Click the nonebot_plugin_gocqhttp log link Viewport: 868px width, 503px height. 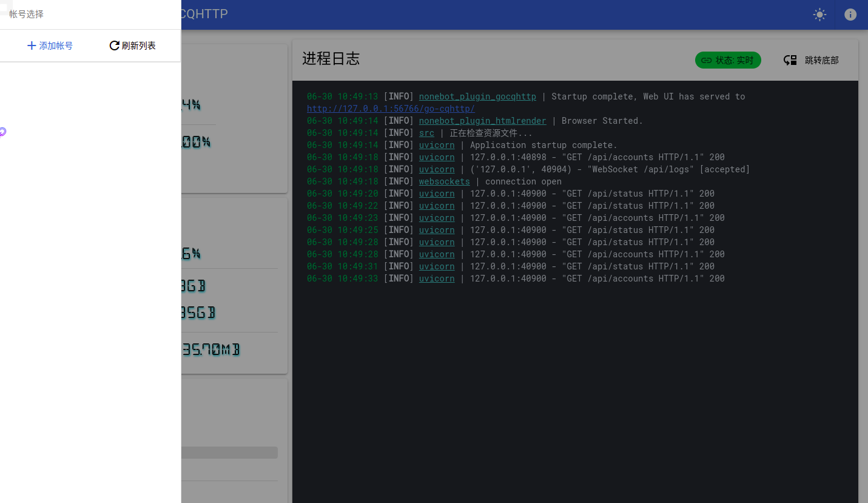click(477, 96)
